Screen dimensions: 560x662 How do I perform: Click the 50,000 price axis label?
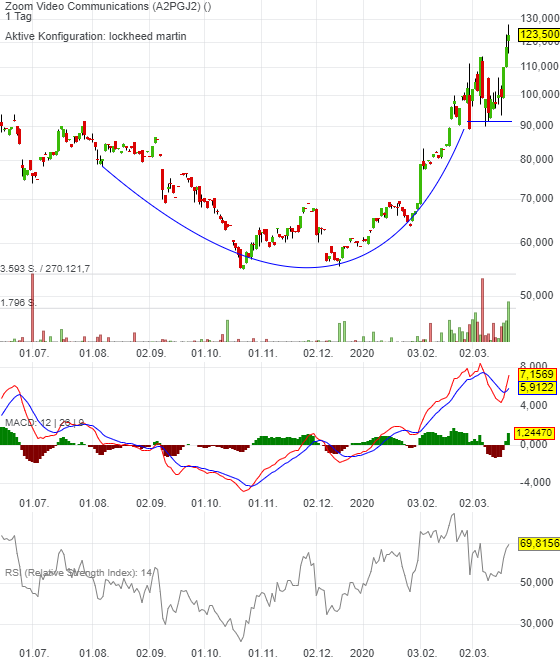[536, 295]
